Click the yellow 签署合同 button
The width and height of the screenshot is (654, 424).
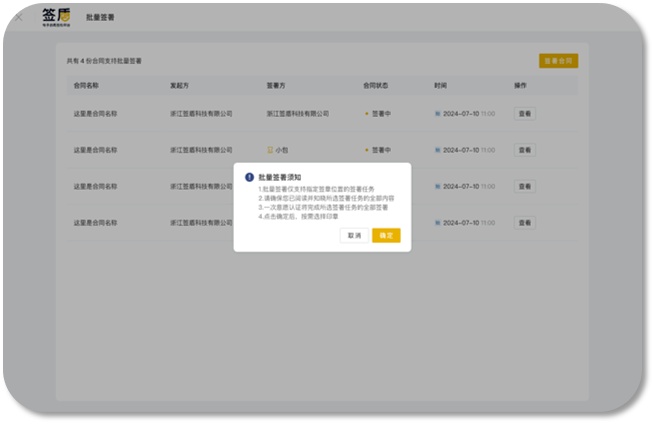click(557, 61)
